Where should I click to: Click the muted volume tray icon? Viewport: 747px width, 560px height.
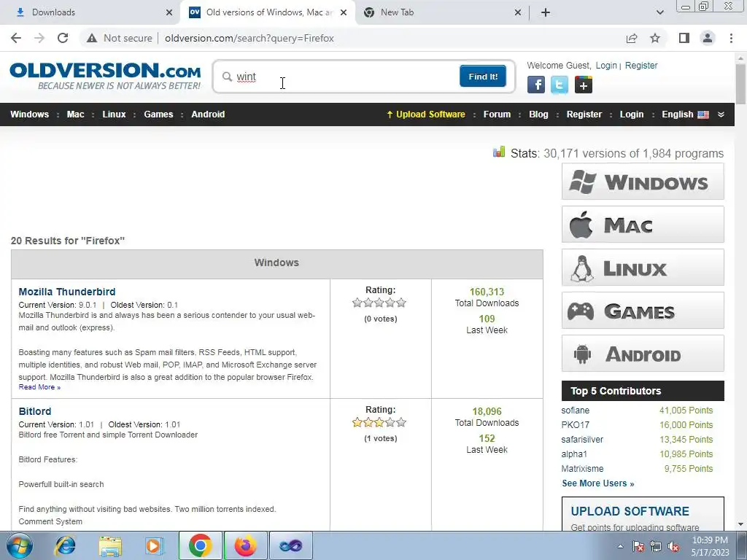[673, 547]
